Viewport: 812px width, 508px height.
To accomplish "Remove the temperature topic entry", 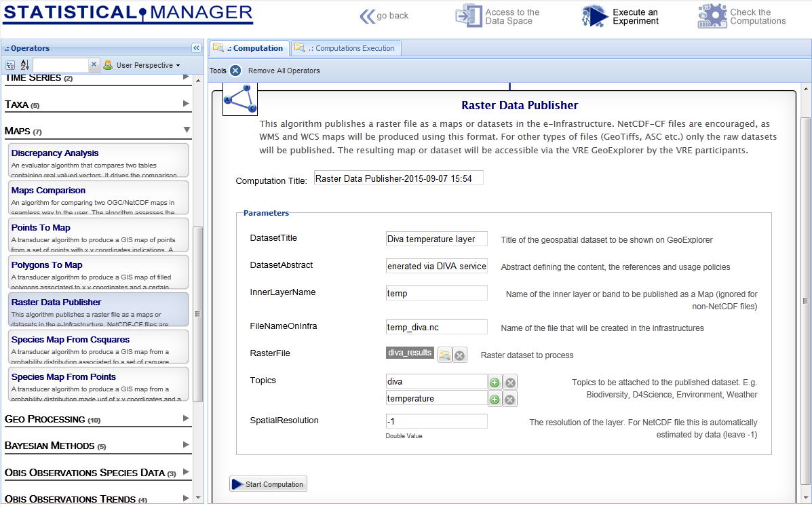I will point(510,399).
